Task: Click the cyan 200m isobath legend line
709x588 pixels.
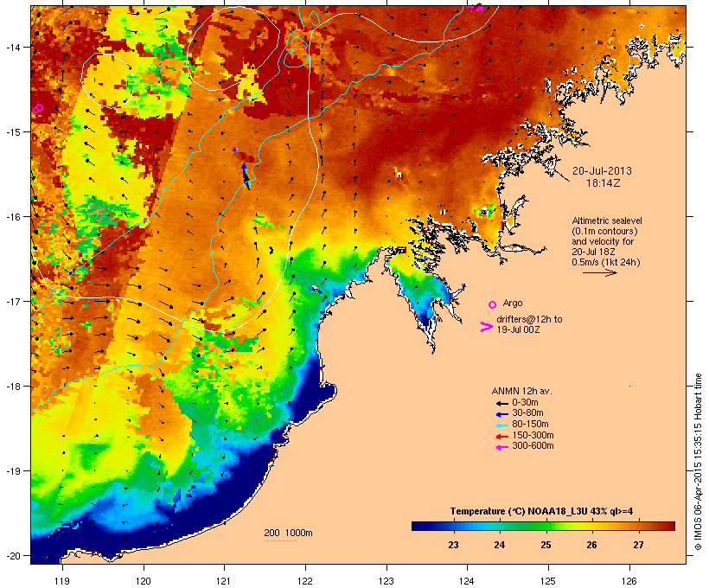Action: pos(280,540)
